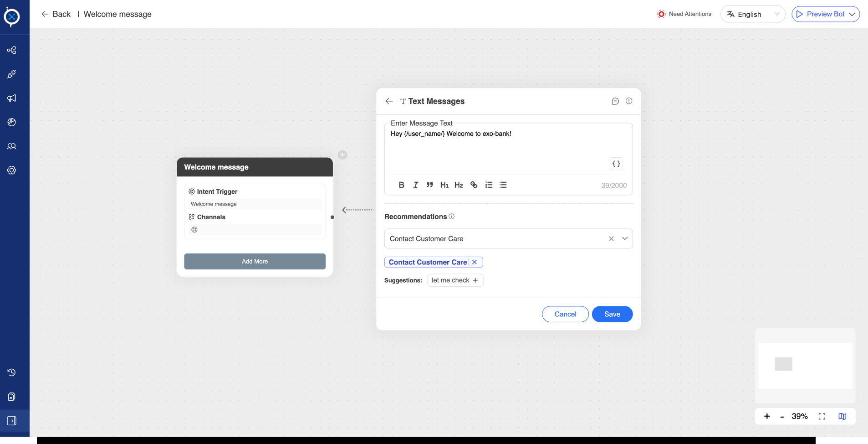Open the history clock icon in sidebar
The height and width of the screenshot is (444, 868).
(12, 372)
